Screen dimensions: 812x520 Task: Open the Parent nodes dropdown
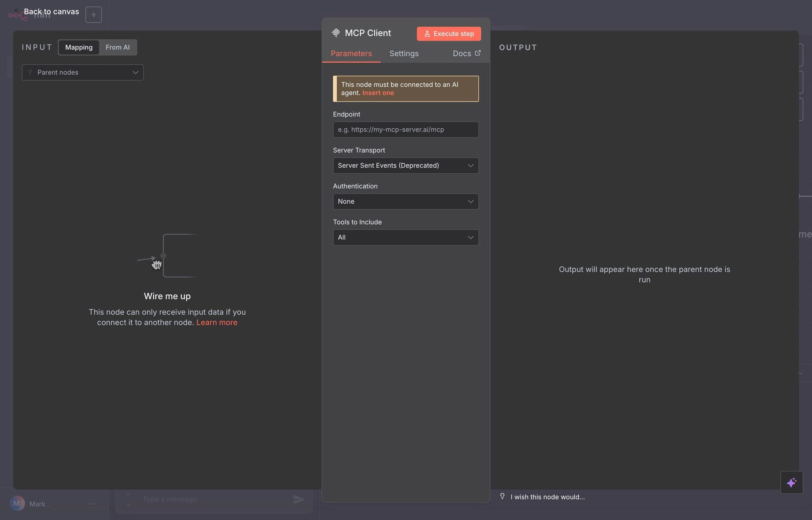click(82, 72)
